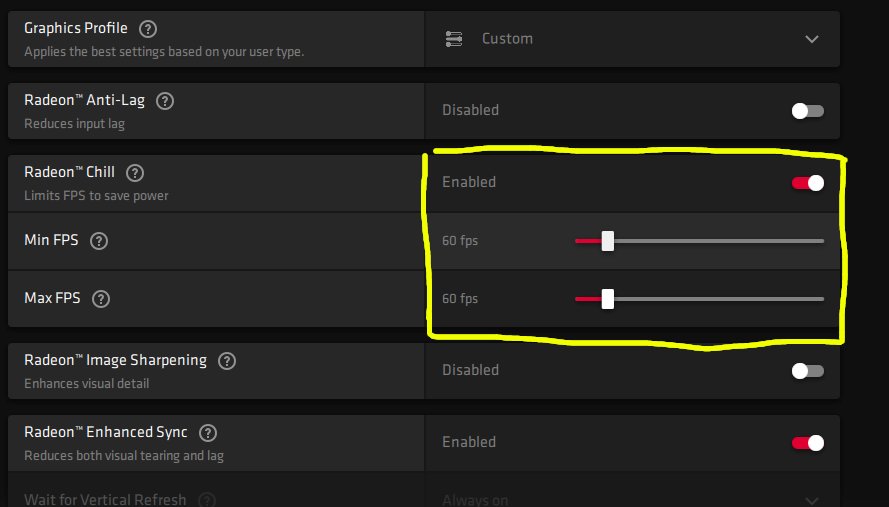Screen dimensions: 889x507
Task: Click the Graphics Profile help icon
Action: (x=148, y=29)
